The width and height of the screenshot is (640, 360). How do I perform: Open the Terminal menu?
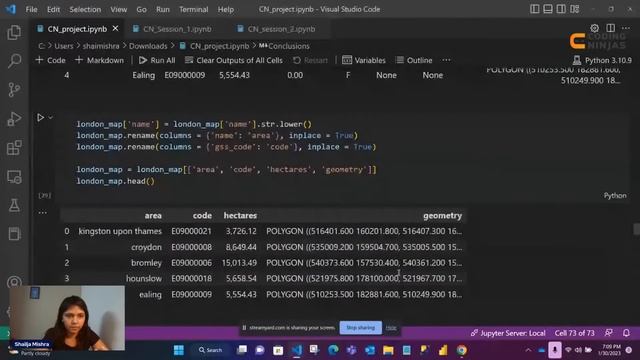(193, 9)
